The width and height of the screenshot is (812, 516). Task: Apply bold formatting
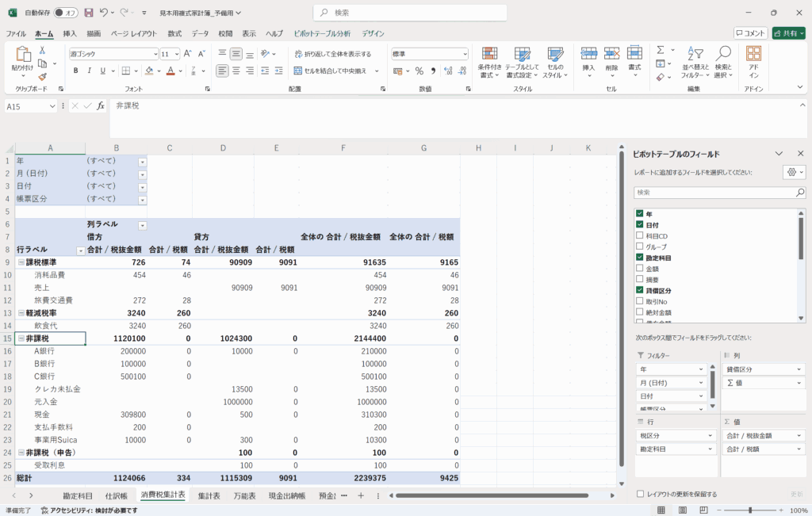pyautogui.click(x=75, y=71)
